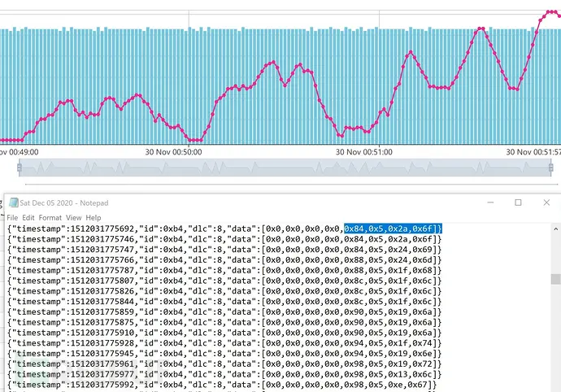Click the line with timestamp 1512031775826

click(224, 291)
